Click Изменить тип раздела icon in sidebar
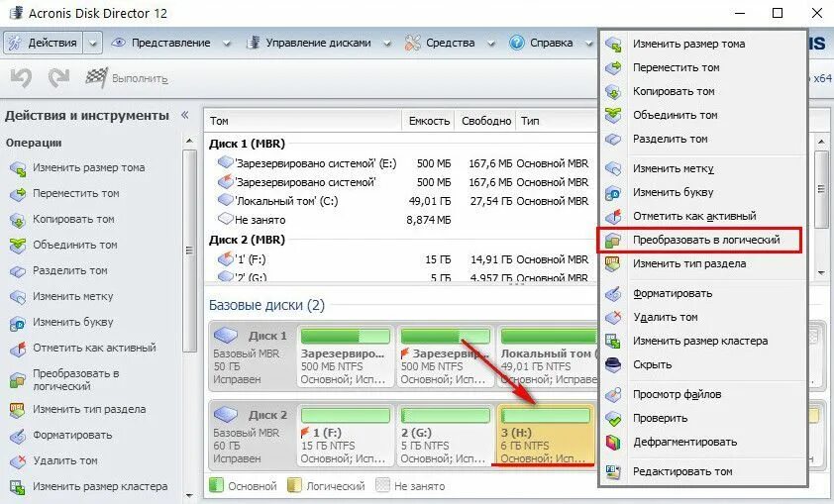This screenshot has height=504, width=834. pyautogui.click(x=18, y=410)
